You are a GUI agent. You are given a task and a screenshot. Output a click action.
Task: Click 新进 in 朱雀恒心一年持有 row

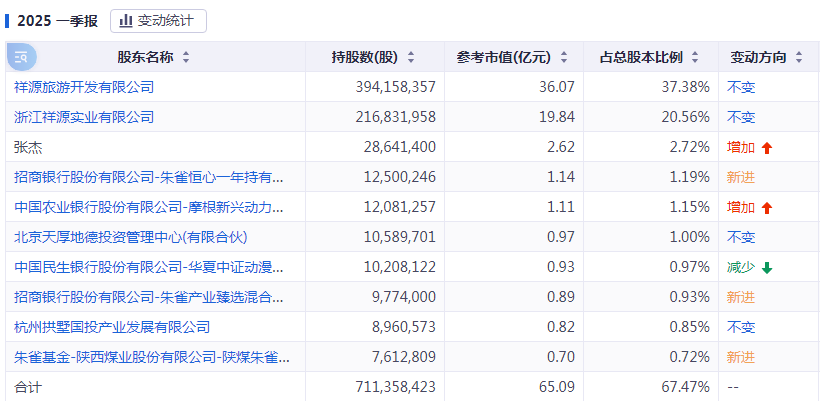[741, 177]
